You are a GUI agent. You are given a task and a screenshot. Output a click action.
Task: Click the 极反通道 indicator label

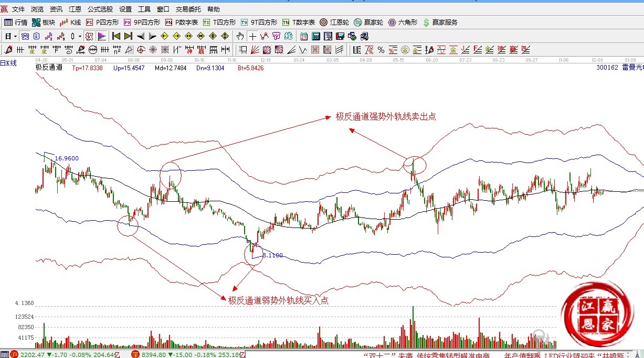pos(49,68)
